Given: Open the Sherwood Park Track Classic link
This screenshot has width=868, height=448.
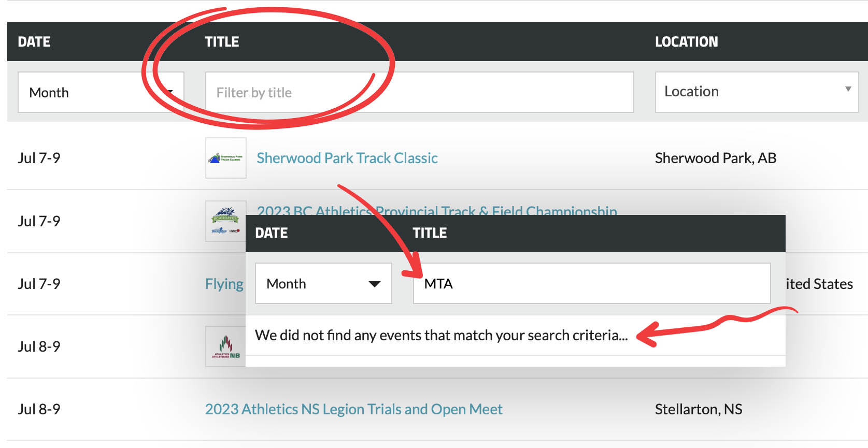Looking at the screenshot, I should pos(347,158).
